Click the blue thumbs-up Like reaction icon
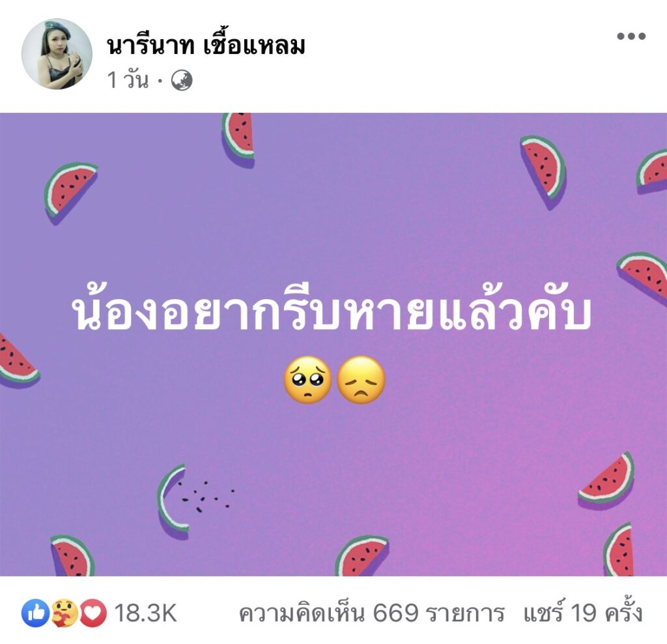 tap(36, 613)
